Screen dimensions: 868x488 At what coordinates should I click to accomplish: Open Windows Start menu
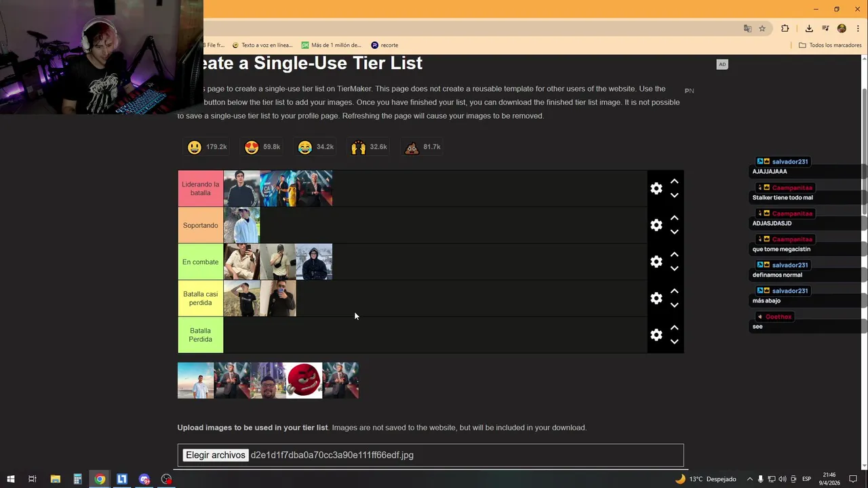click(10, 479)
